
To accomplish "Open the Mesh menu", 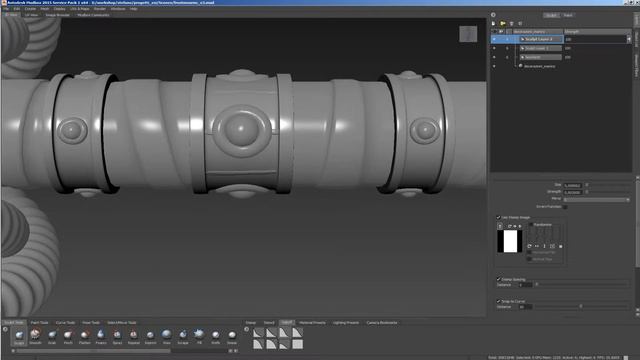I will pyautogui.click(x=44, y=9).
